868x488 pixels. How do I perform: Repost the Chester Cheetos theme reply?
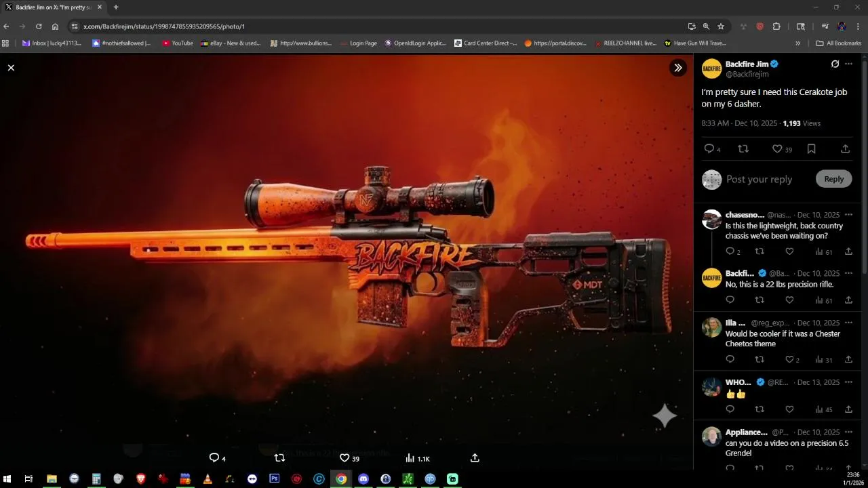759,359
